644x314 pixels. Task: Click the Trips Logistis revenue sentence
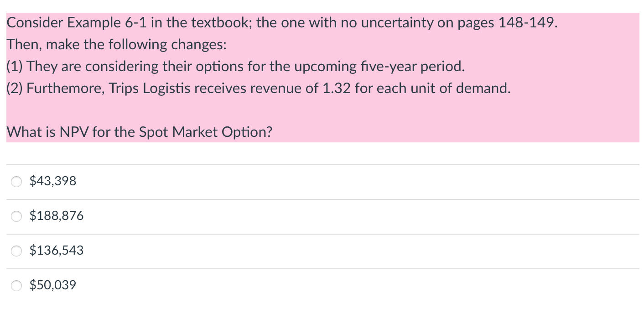[258, 88]
